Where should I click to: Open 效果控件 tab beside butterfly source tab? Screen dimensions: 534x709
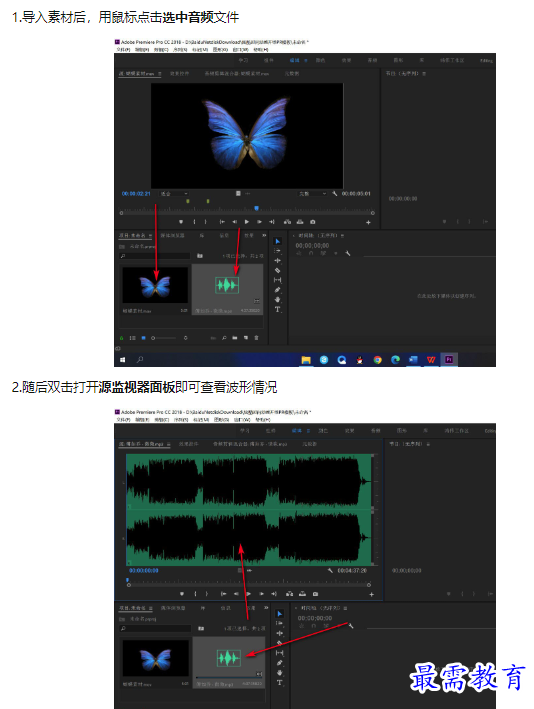tap(179, 73)
